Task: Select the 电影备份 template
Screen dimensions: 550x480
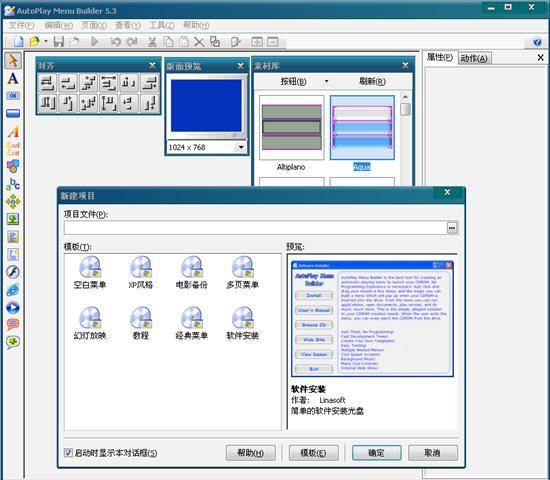Action: point(192,273)
